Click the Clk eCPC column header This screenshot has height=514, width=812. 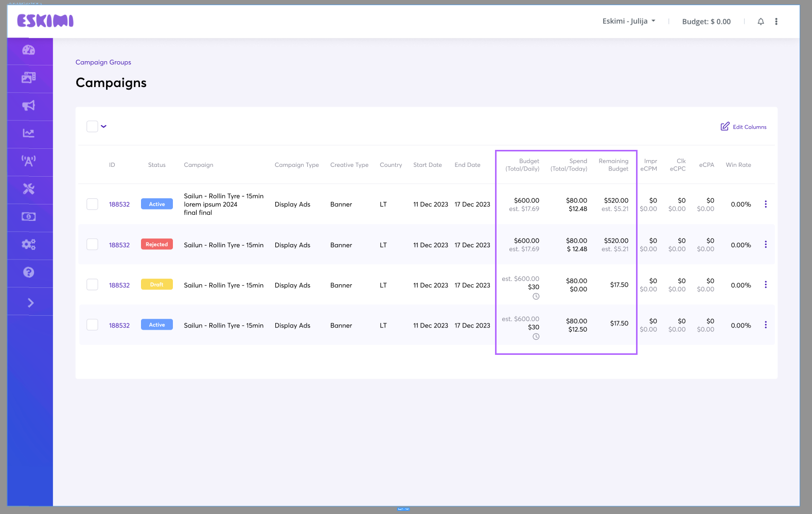678,165
